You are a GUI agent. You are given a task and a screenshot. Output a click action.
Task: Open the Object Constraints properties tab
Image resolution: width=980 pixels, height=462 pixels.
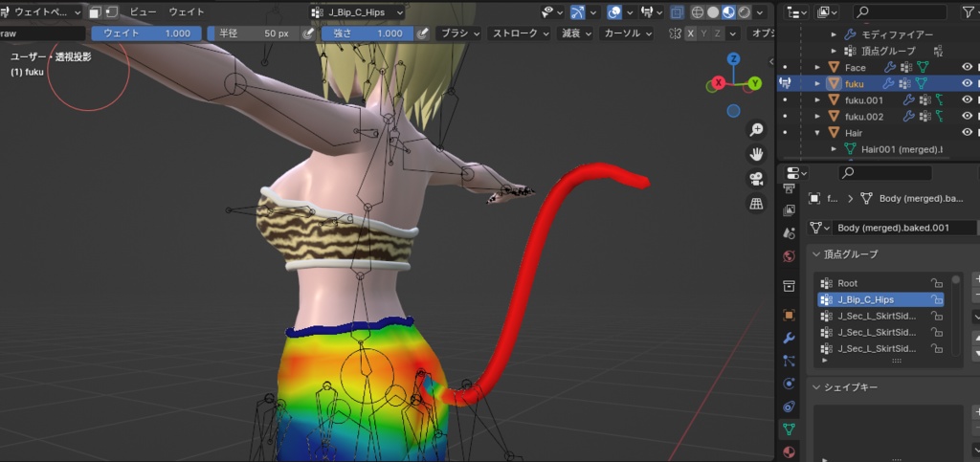click(789, 407)
